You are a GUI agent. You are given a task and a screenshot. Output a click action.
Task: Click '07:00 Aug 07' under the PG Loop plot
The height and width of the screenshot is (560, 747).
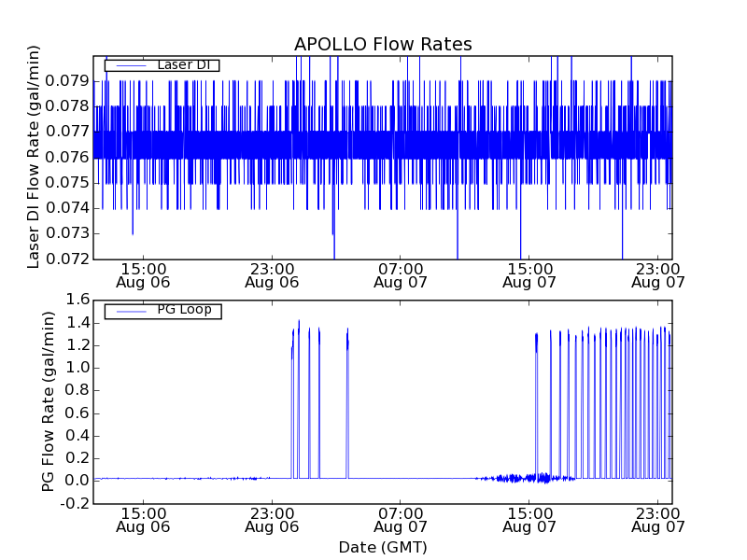401,521
